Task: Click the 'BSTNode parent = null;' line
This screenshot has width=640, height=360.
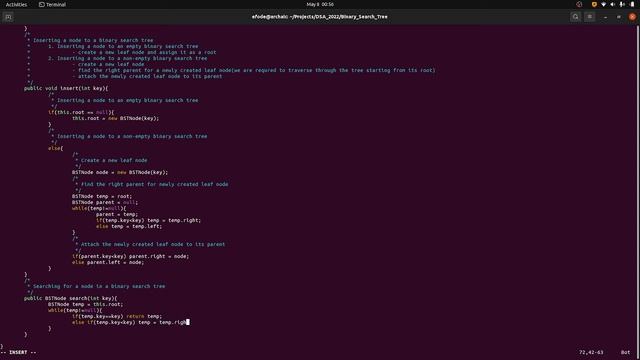Action: click(105, 202)
